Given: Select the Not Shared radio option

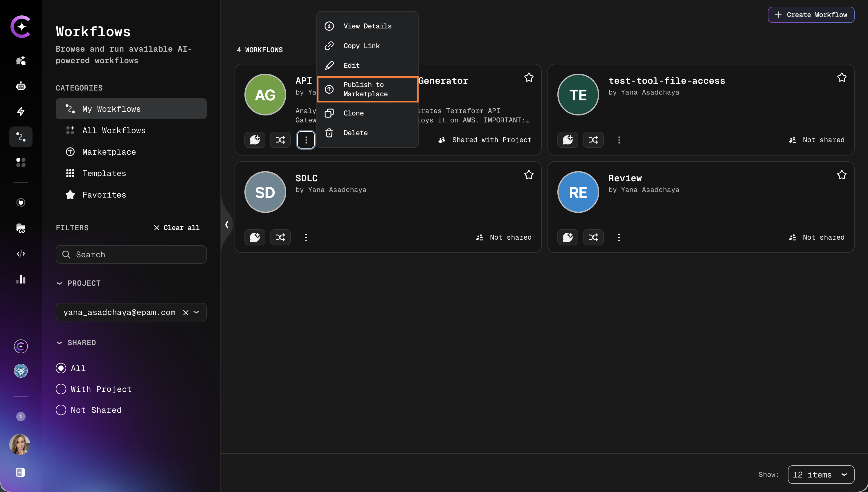Looking at the screenshot, I should [61, 410].
